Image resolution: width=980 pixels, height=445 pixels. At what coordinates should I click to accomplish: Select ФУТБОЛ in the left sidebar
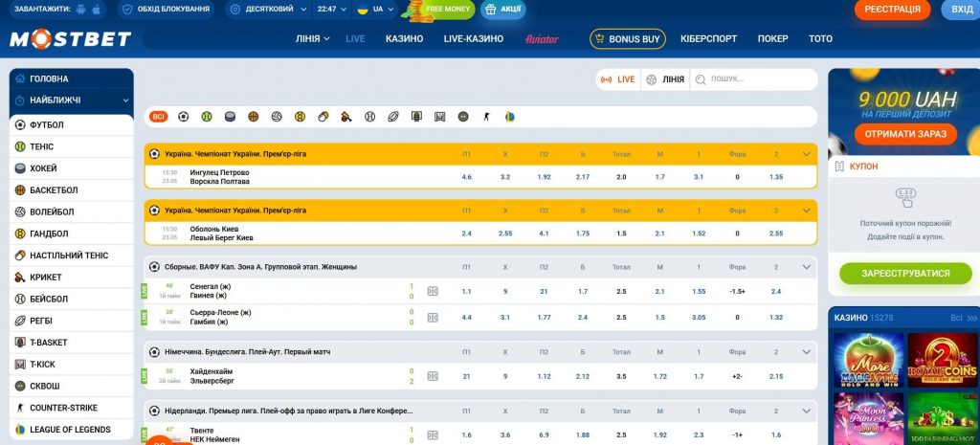click(71, 125)
